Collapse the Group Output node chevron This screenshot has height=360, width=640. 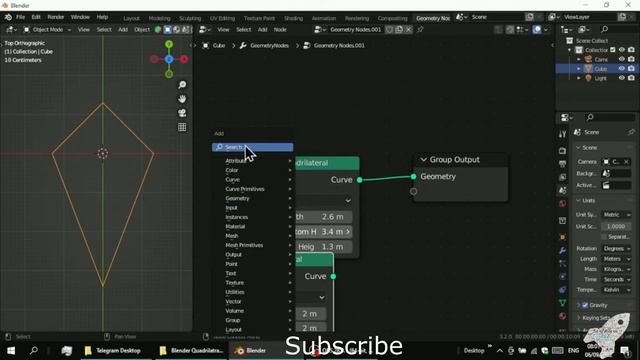[423, 160]
